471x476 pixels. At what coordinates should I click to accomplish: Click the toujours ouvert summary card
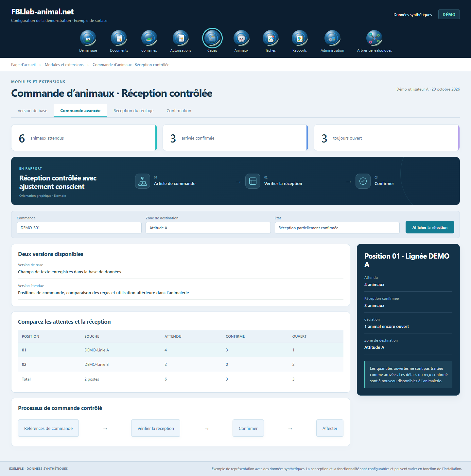[x=387, y=138]
